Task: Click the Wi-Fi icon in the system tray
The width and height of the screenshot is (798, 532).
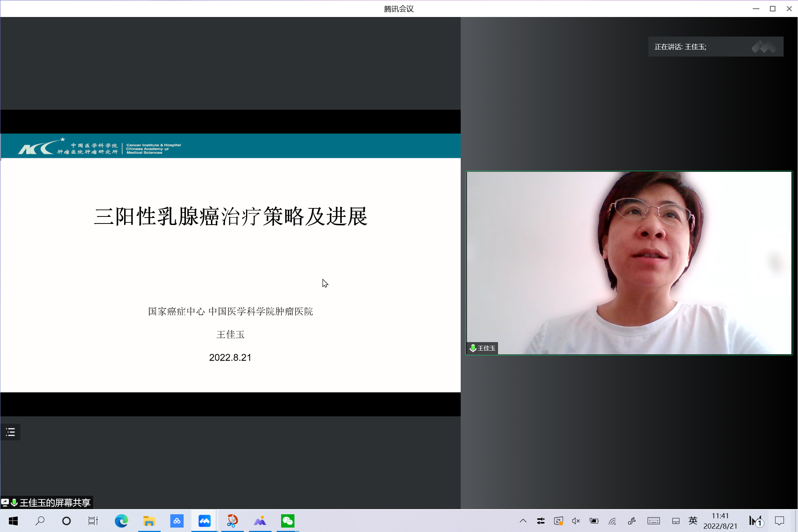Action: pos(612,521)
